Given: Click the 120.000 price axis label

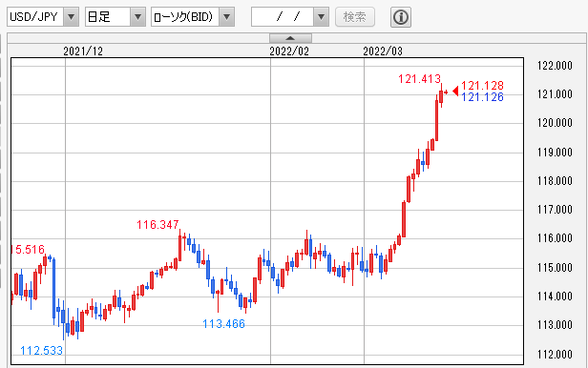Looking at the screenshot, I should (555, 123).
